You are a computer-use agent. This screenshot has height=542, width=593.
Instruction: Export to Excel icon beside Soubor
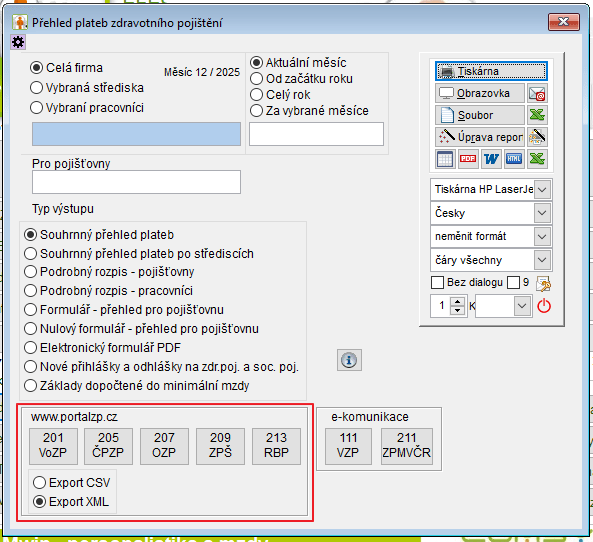coord(537,115)
